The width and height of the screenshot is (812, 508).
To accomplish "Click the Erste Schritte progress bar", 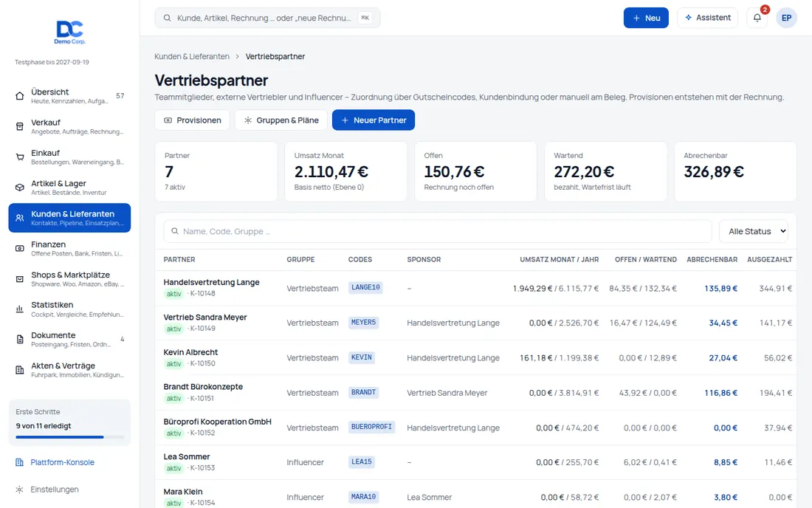I will click(69, 437).
